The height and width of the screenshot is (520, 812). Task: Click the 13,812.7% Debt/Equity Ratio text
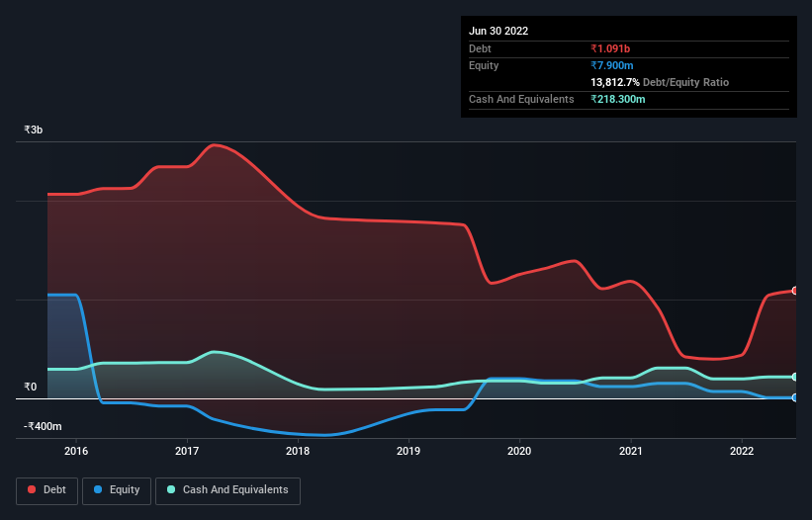tap(660, 82)
